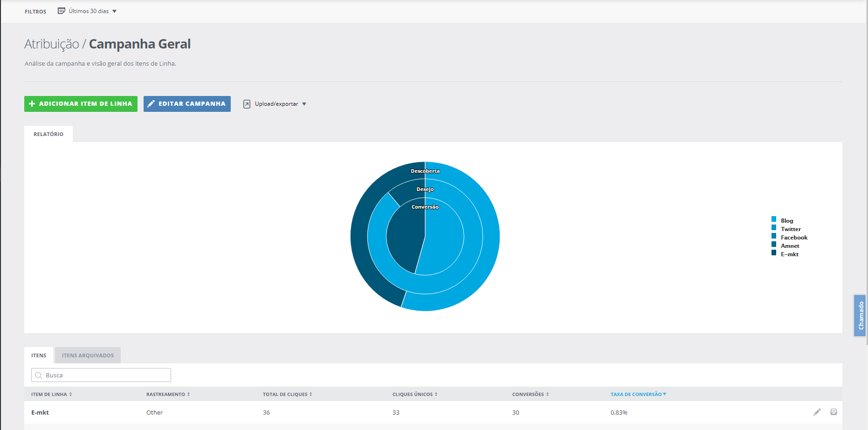Click the unique clicks value 33
This screenshot has width=868, height=430.
396,412
